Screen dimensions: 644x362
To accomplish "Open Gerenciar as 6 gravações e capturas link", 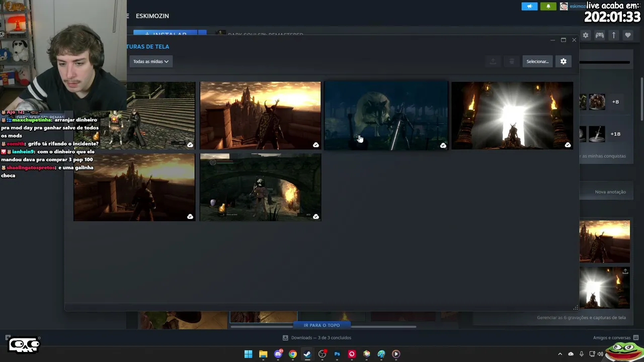I will coord(581,318).
